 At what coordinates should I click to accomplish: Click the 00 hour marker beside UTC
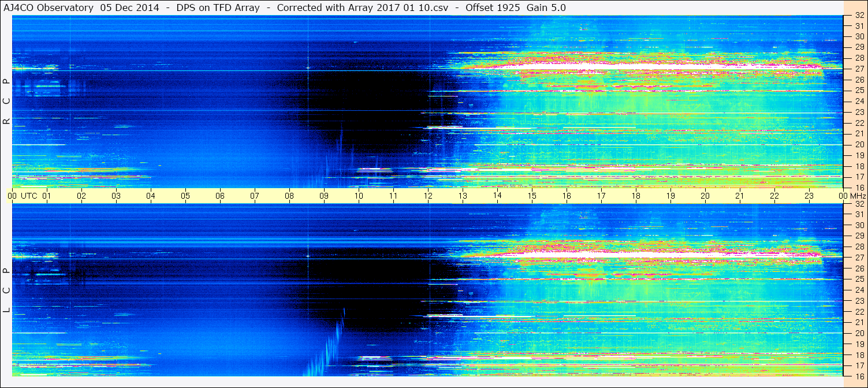[x=12, y=196]
